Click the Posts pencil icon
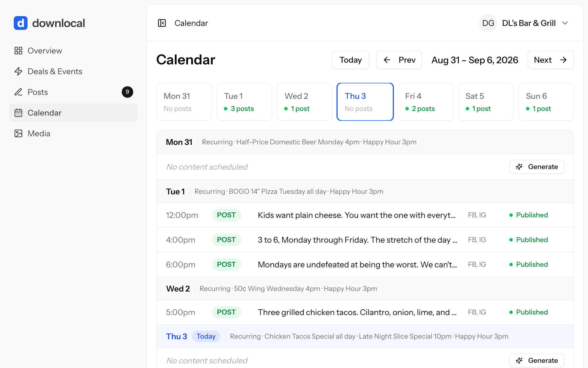 [18, 92]
